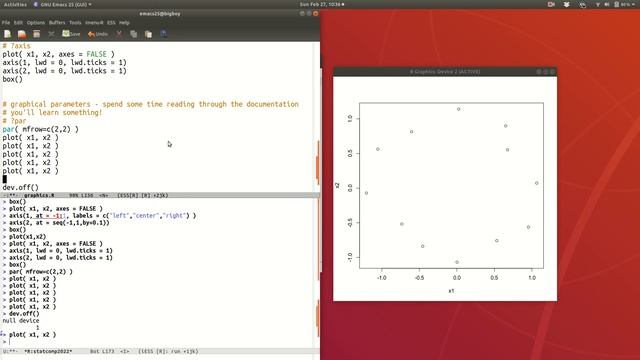The image size is (640, 360).
Task: Click the Activities button in top bar
Action: (x=15, y=4)
